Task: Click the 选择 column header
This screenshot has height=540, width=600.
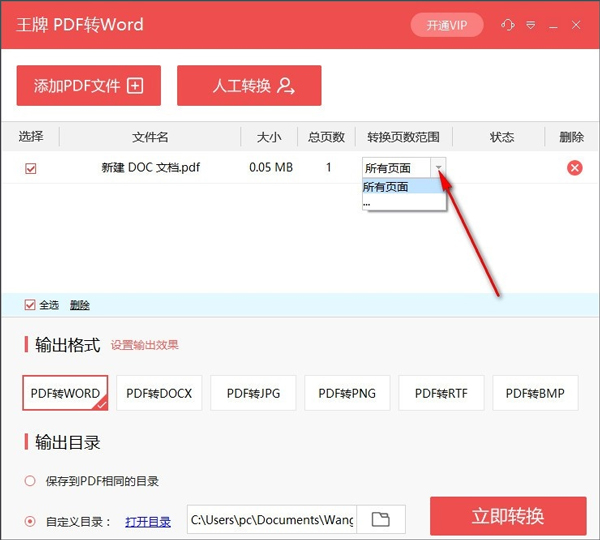Action: (x=31, y=136)
